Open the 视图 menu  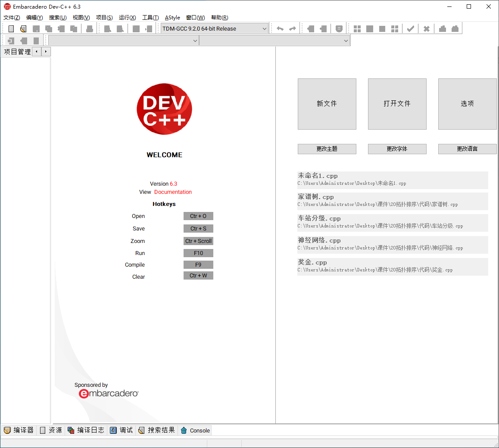point(81,18)
